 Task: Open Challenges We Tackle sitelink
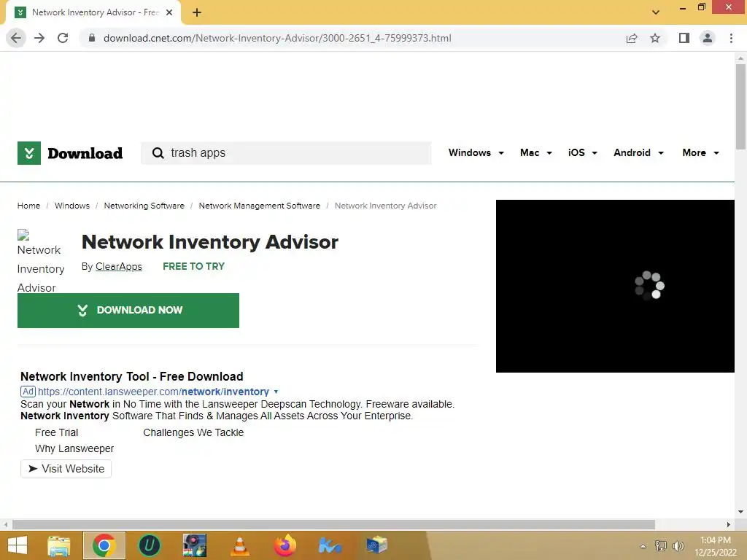pyautogui.click(x=193, y=433)
